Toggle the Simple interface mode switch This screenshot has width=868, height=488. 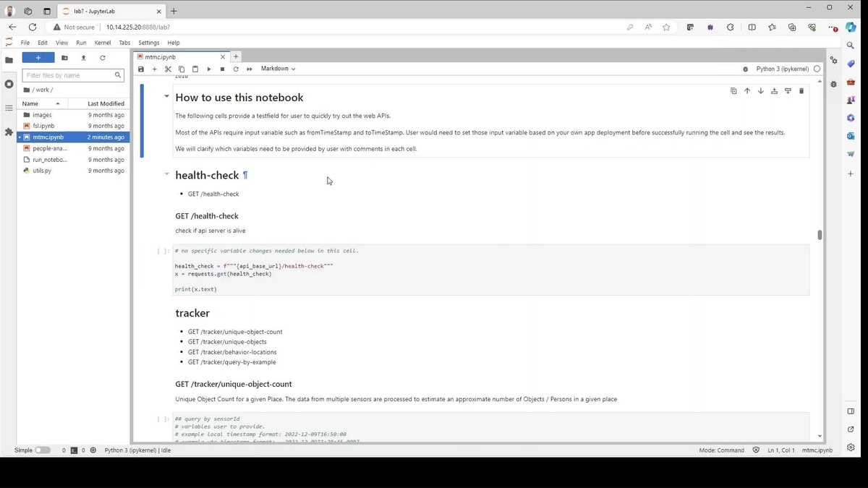(43, 450)
